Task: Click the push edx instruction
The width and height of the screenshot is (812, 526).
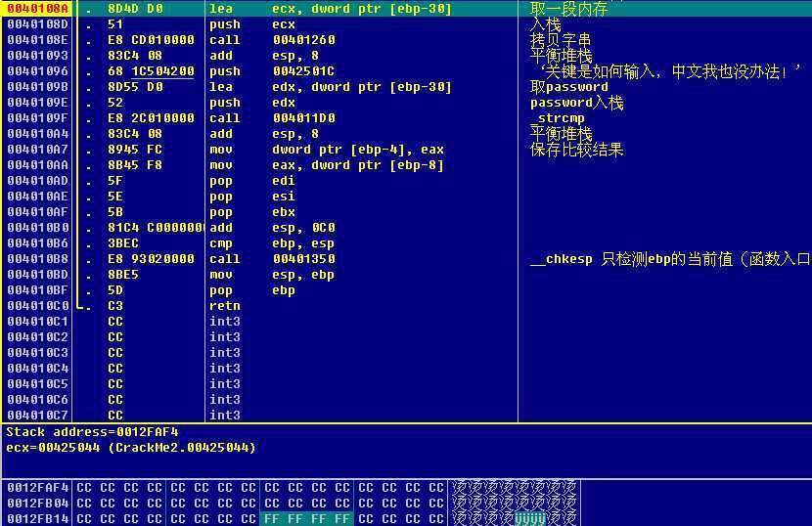Action: pyautogui.click(x=252, y=103)
